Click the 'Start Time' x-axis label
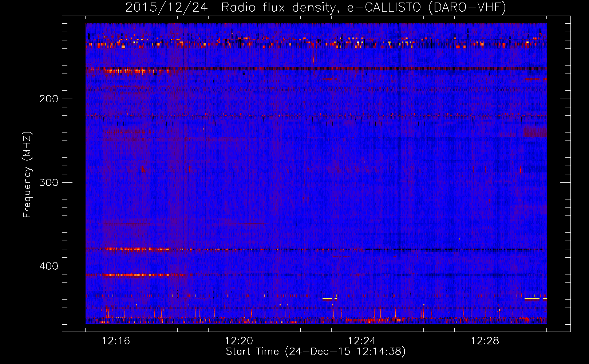 (x=315, y=352)
